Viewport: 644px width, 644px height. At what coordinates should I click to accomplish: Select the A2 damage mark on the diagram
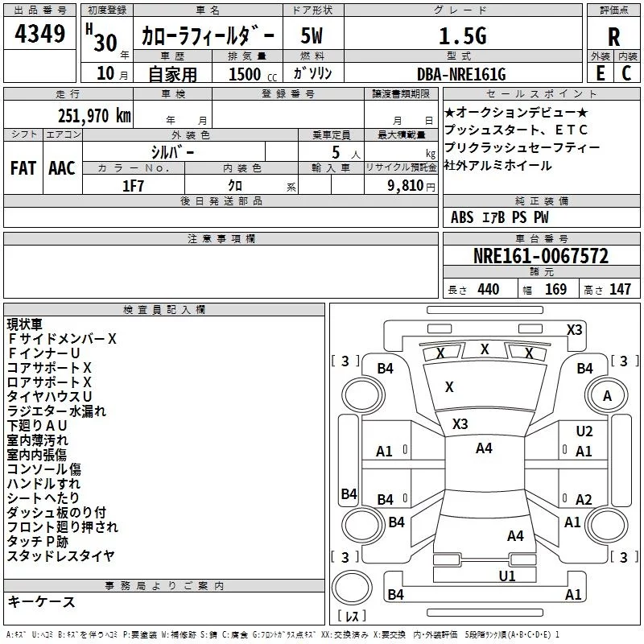click(x=584, y=499)
